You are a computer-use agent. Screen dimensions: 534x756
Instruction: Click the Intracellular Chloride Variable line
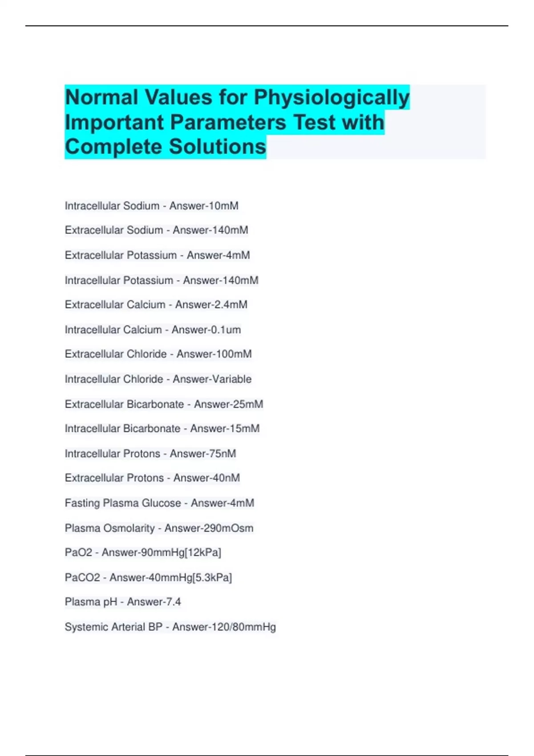(x=158, y=379)
